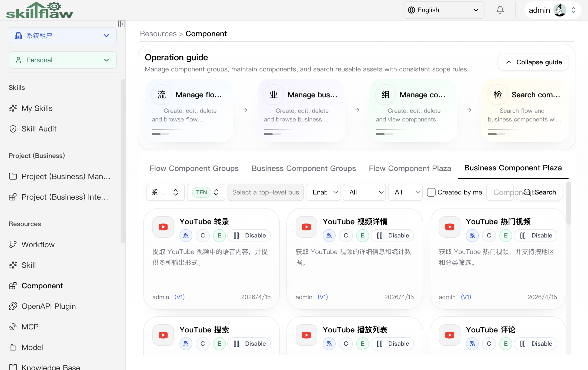Select Business Component Plaza tab
Screen dimensions: 588x370
pyautogui.click(x=513, y=168)
